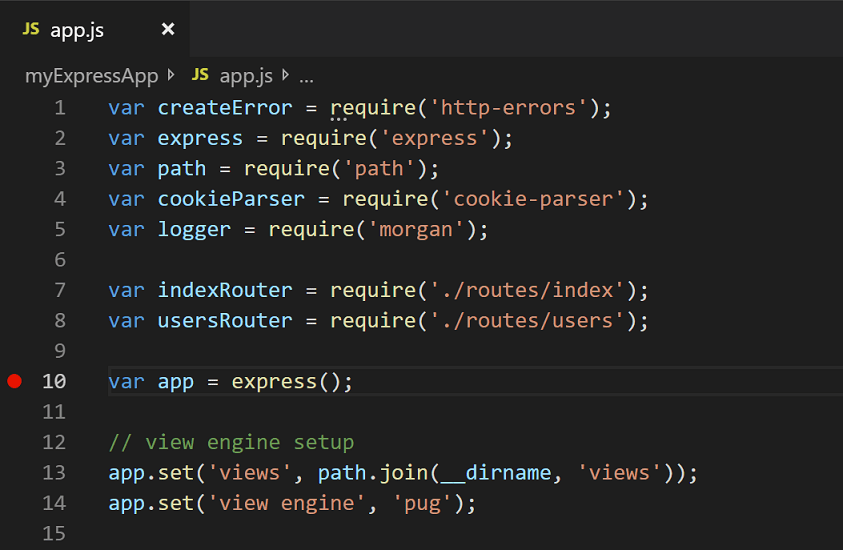Click the '// view engine setup' comment
The image size is (843, 550).
pyautogui.click(x=231, y=442)
